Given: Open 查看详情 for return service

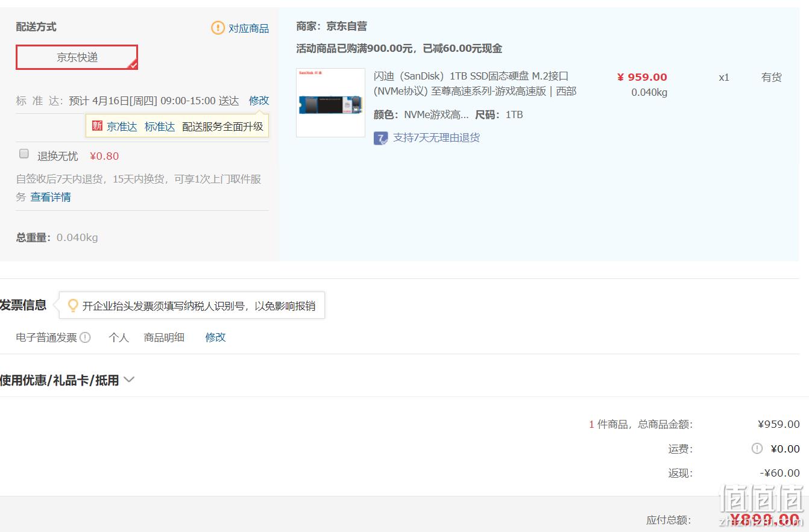Looking at the screenshot, I should 51,197.
